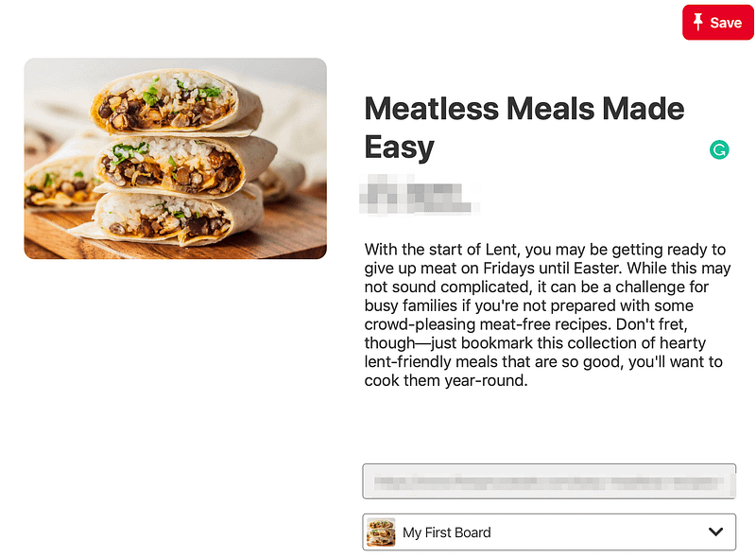
Task: Click the blurred author name below title
Action: coord(420,194)
